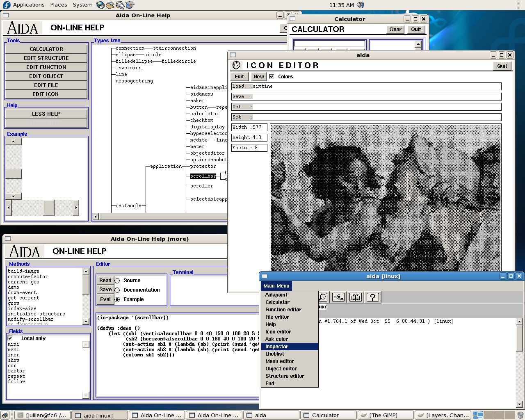Open window menu icon of Aida On-Line Help (more)
Image resolution: width=525 pixels, height=420 pixels.
tap(7, 239)
